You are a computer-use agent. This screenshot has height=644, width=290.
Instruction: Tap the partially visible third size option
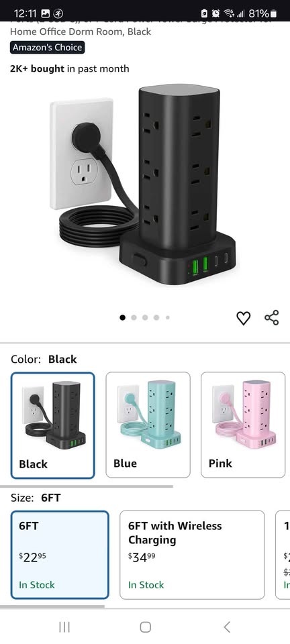click(283, 555)
